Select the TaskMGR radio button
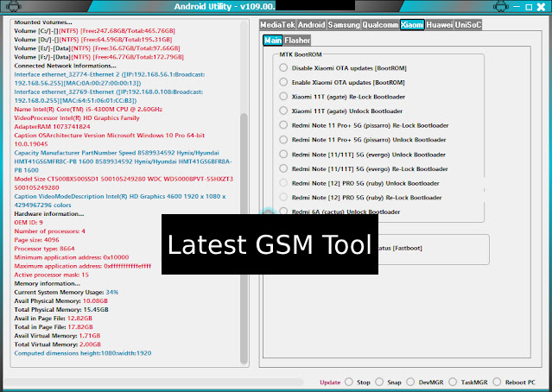The height and width of the screenshot is (392, 552). [x=453, y=382]
